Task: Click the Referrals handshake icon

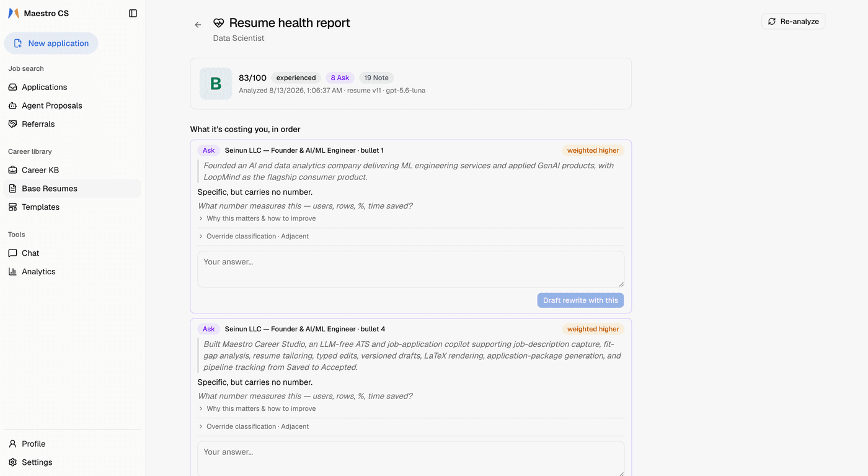Action: [x=12, y=124]
